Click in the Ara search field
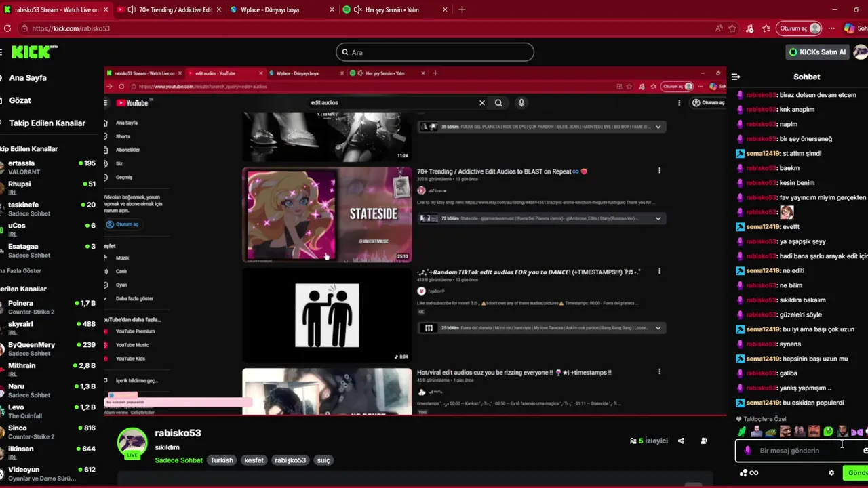This screenshot has width=868, height=488. [435, 52]
